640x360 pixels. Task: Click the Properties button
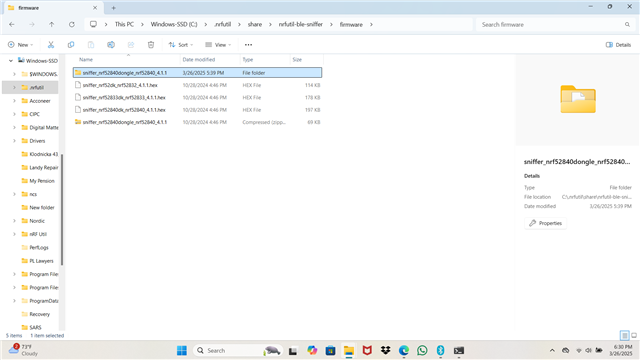(x=545, y=223)
